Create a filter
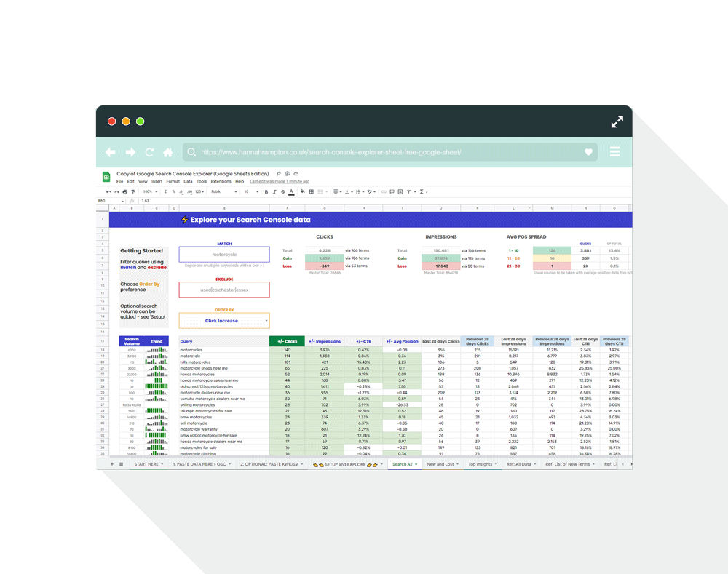Screen dimensions: 728x574 tap(408, 191)
